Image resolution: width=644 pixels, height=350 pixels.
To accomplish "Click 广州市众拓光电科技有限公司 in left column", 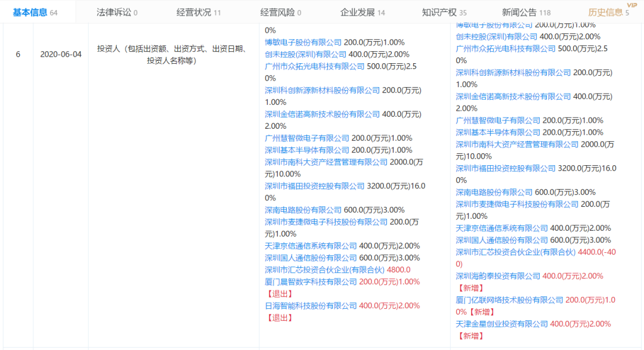I will (315, 66).
